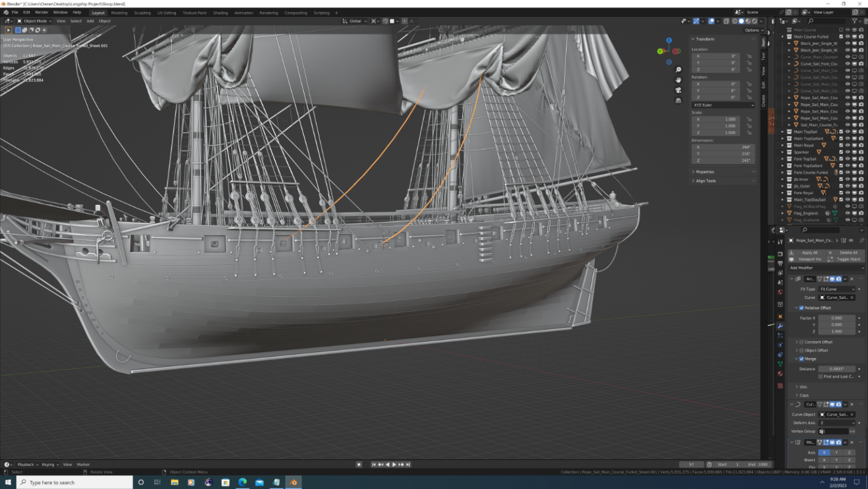Toggle Main Course collection exclude checkbox

click(x=841, y=30)
